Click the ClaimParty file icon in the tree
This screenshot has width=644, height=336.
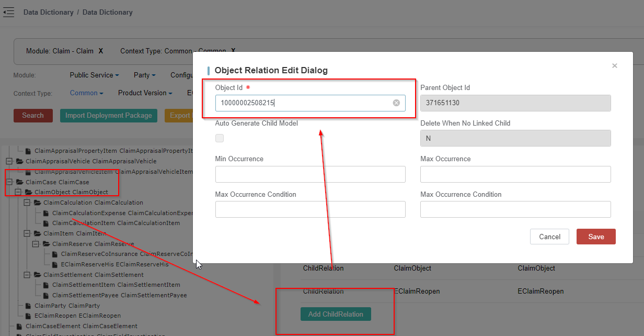coord(29,306)
